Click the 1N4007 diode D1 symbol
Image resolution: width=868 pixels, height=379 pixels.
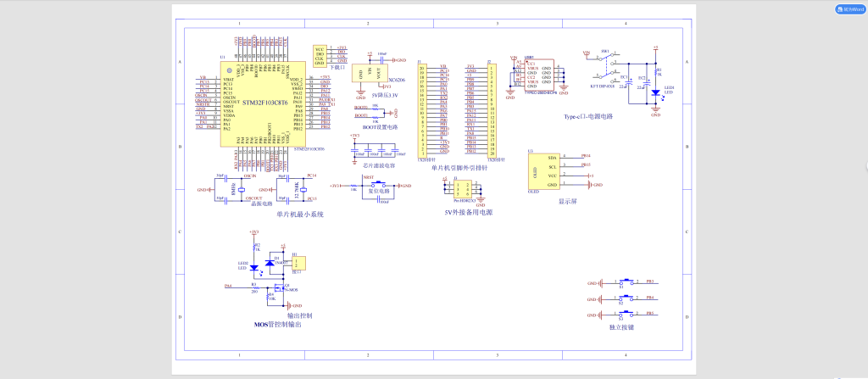(x=270, y=264)
